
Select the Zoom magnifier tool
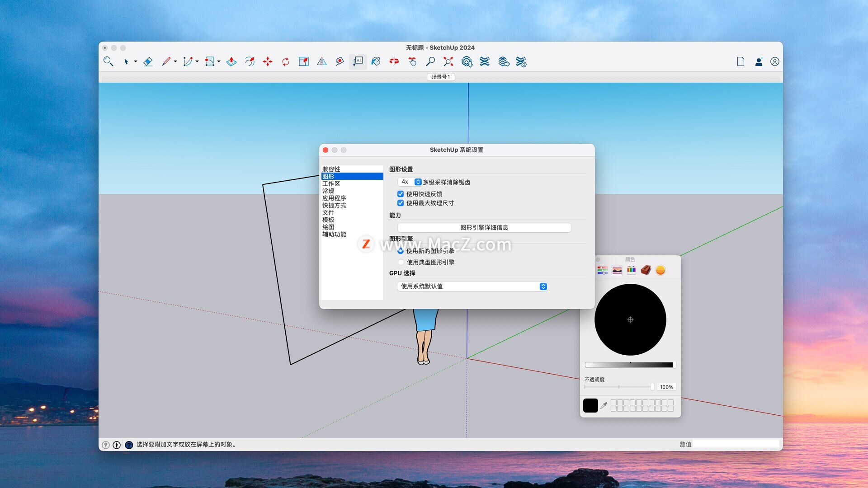click(x=430, y=61)
